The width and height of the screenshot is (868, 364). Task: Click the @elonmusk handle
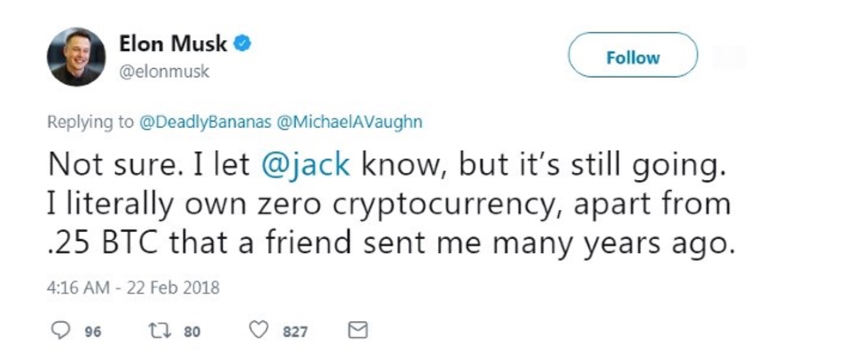(164, 72)
